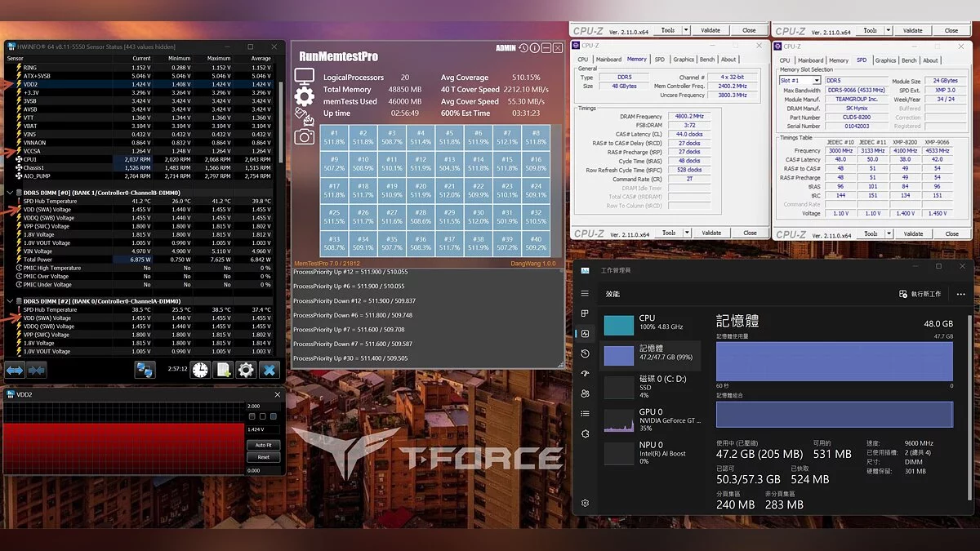Open Task Manager Processes page icon

pos(585,313)
